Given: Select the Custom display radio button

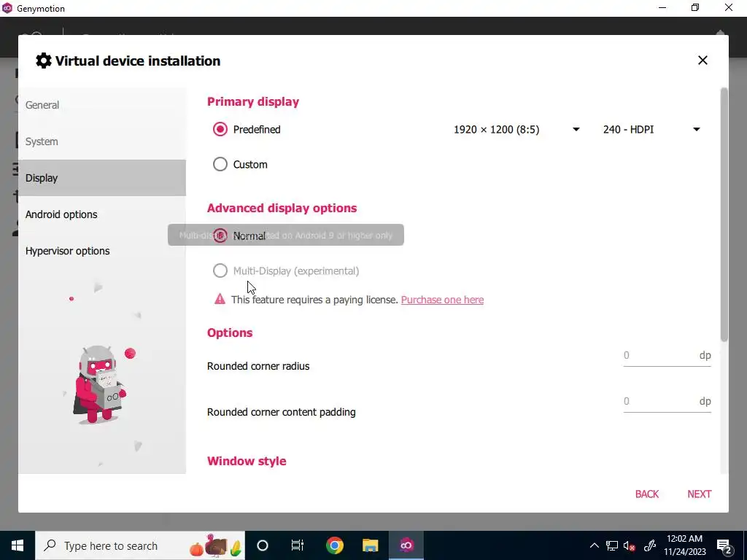Looking at the screenshot, I should (x=220, y=164).
